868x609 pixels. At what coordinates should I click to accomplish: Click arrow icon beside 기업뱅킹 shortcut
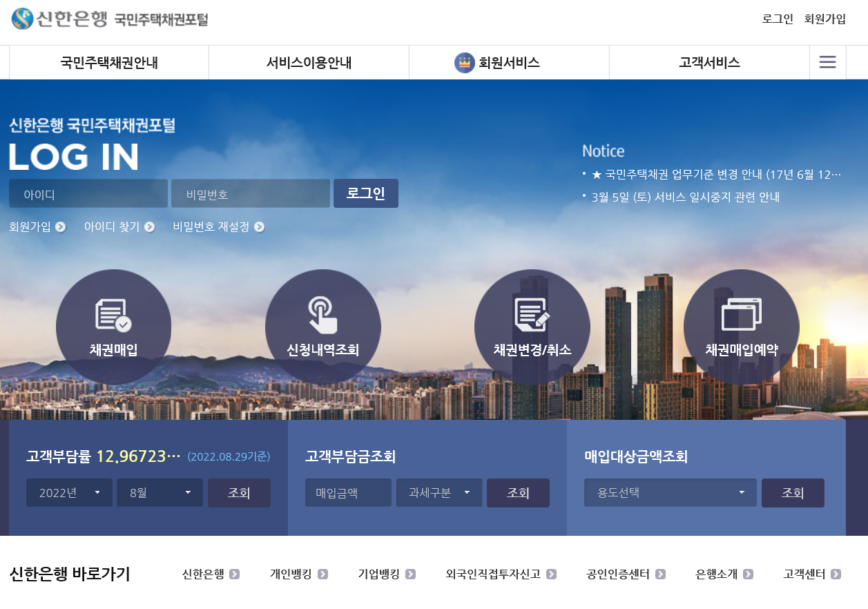[x=410, y=574]
